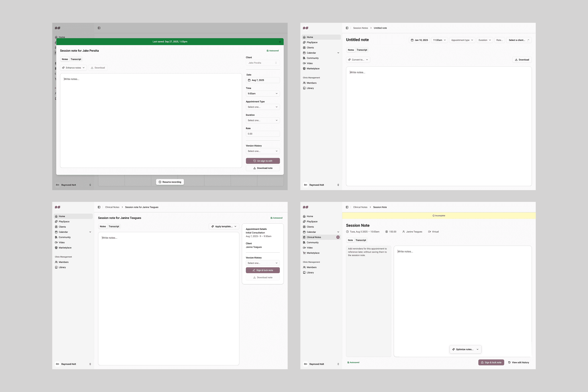Viewport: 588px width, 392px height.
Task: Click the Rate input in Untitled note header
Action: tap(499, 40)
